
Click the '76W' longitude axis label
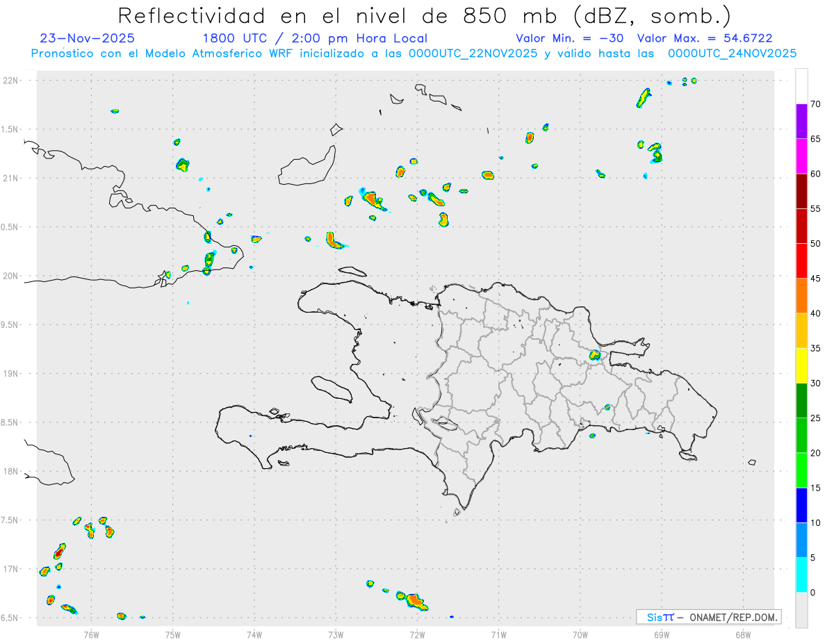(91, 634)
